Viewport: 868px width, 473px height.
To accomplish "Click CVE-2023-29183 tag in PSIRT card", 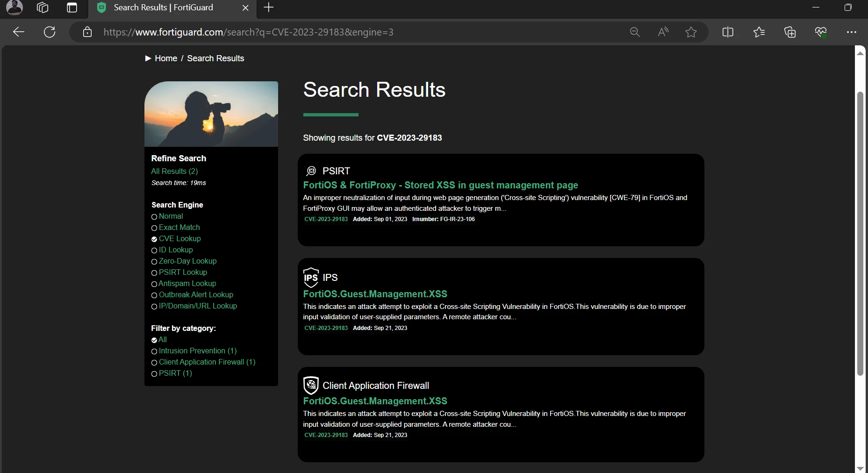I will click(326, 219).
